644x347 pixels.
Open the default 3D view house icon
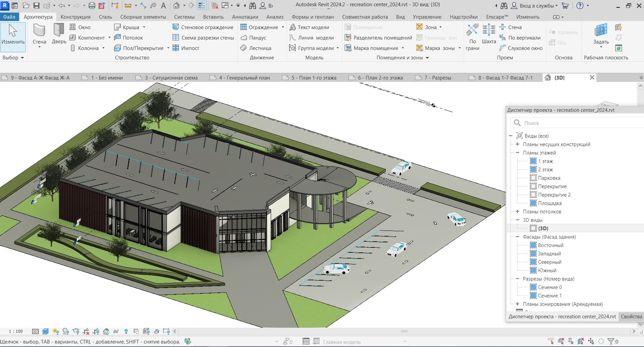click(x=176, y=6)
